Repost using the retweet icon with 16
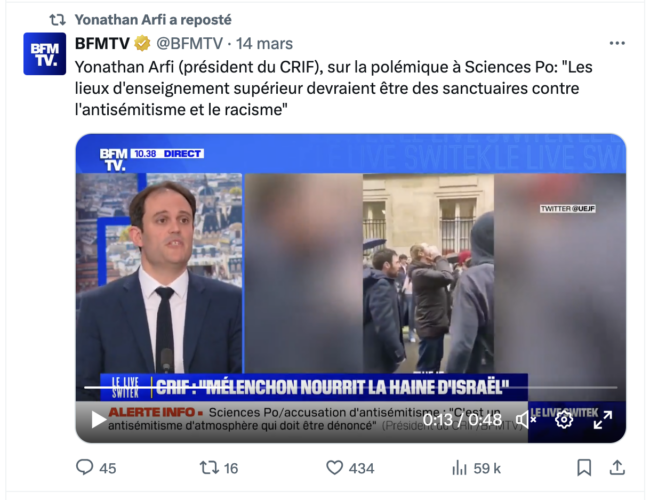Viewport: 658px width, 500px height. pyautogui.click(x=209, y=467)
